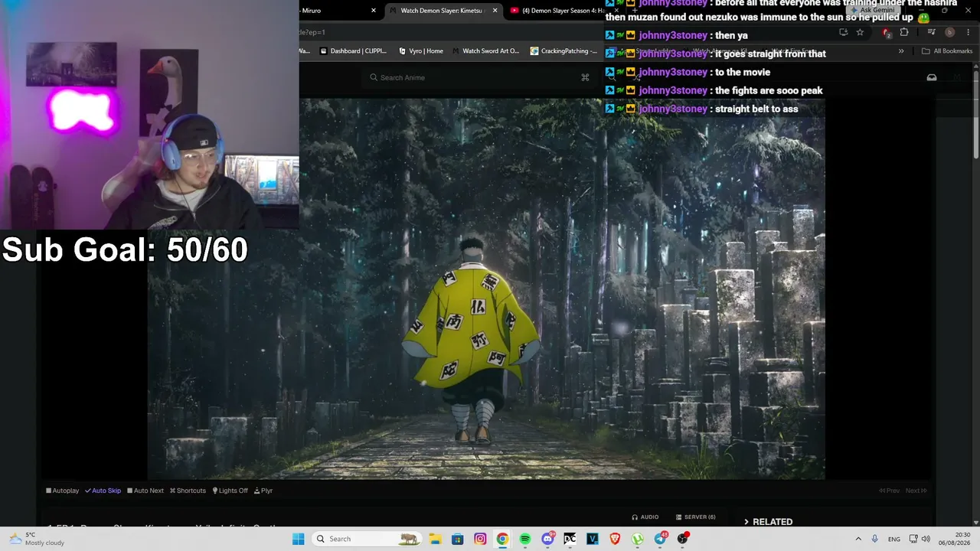Open the browser profile avatar

[x=949, y=32]
